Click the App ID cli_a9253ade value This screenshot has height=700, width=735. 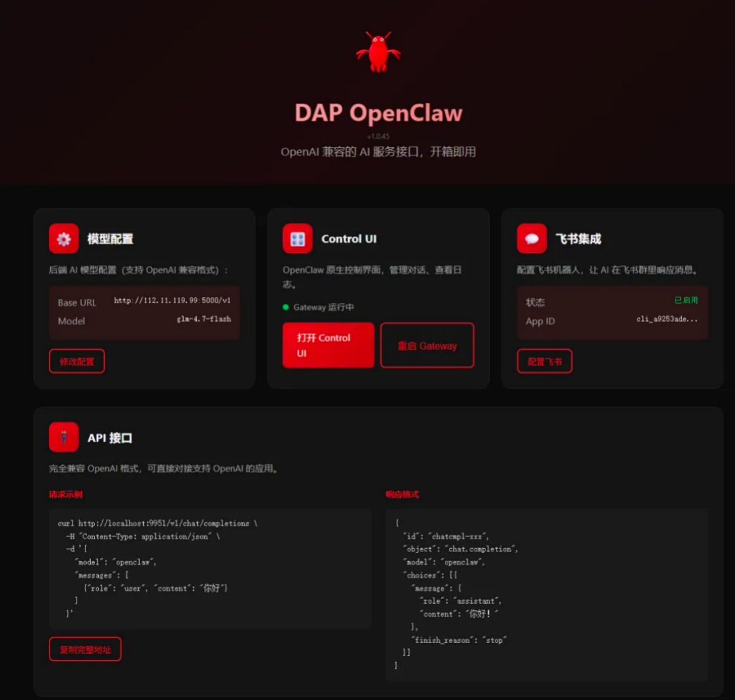(667, 319)
